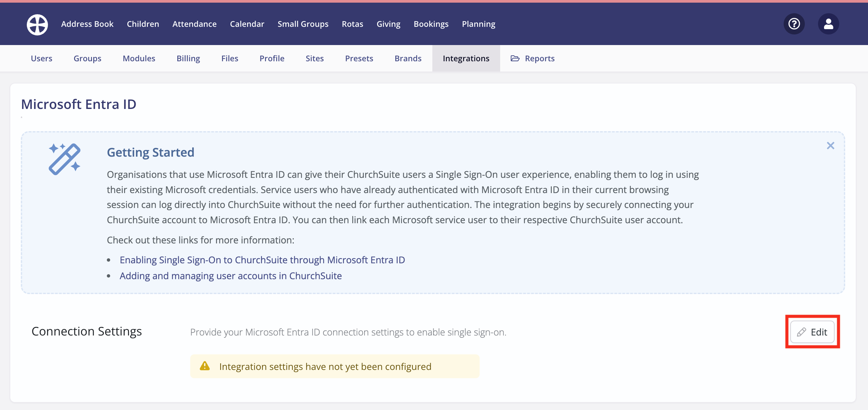The width and height of the screenshot is (868, 410).
Task: Switch to the Billing tab
Action: pos(188,58)
